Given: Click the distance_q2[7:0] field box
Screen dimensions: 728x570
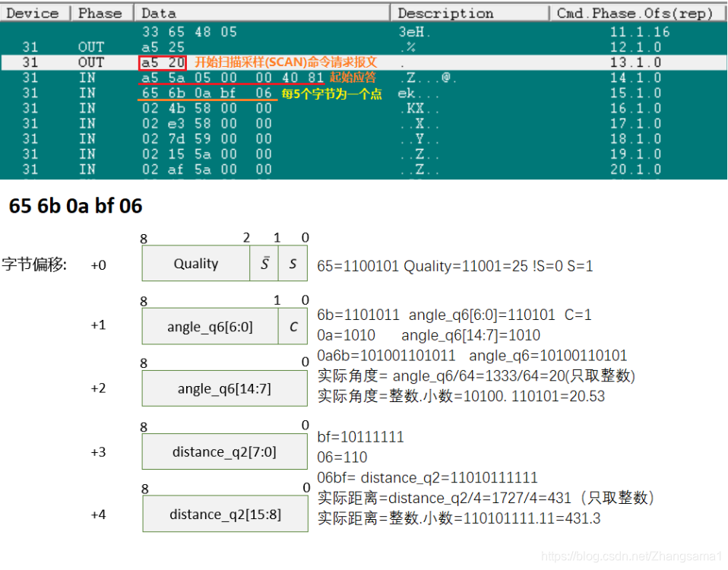Looking at the screenshot, I should 225,451.
